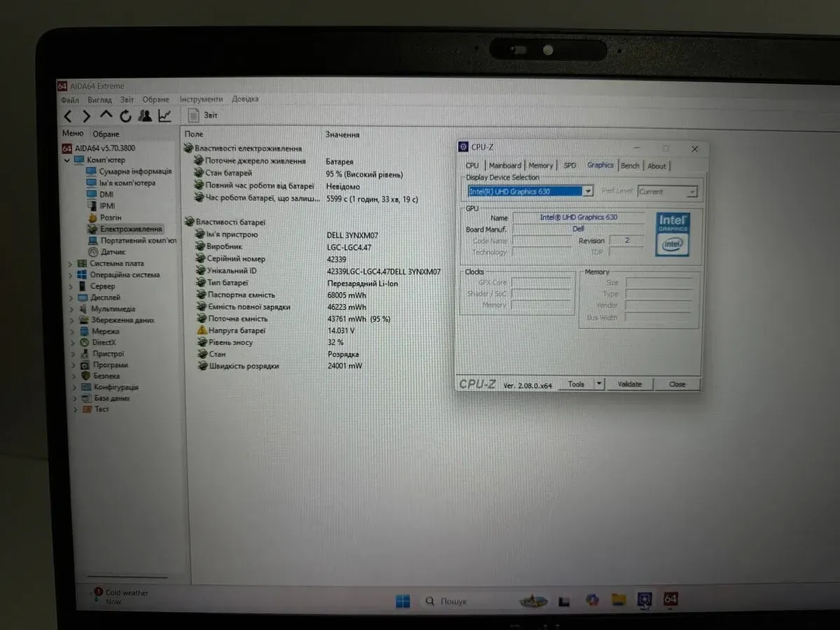Image resolution: width=840 pixels, height=630 pixels.
Task: Click the Up arrow toolbar icon
Action: pos(106,115)
